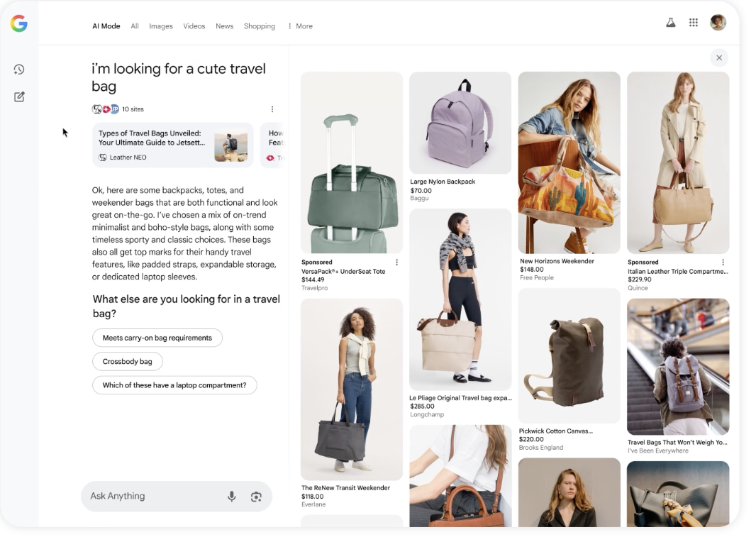Switch to the News tab

click(x=224, y=26)
